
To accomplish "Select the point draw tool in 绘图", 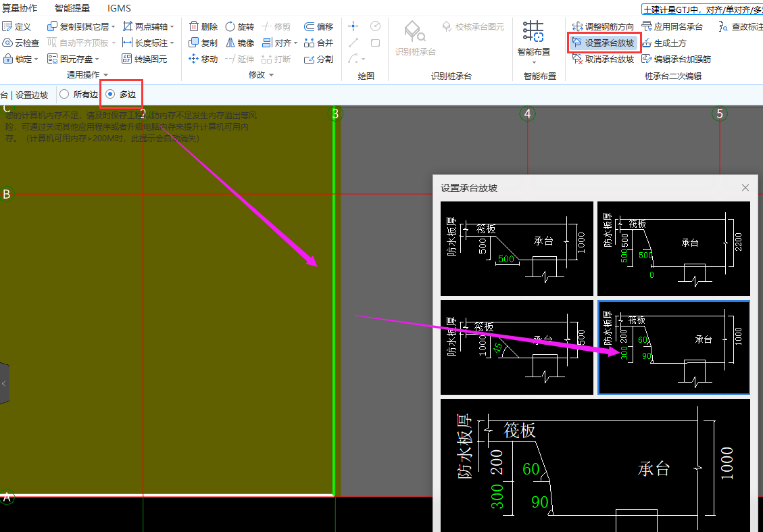I will point(353,26).
